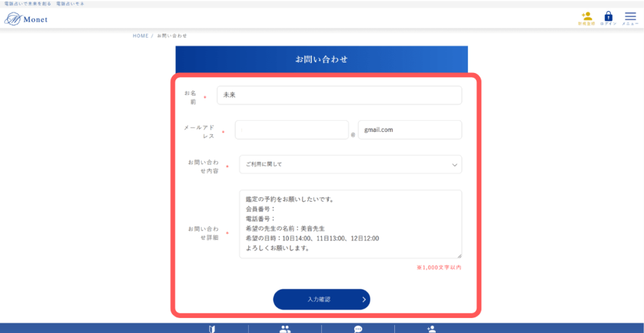Click the add-user icon in footer bar
The width and height of the screenshot is (644, 333).
(x=431, y=329)
